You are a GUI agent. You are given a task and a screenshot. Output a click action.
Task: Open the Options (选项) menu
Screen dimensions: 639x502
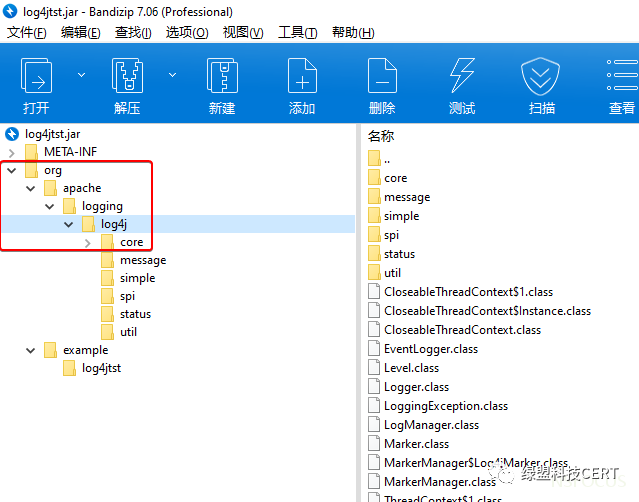tap(186, 32)
